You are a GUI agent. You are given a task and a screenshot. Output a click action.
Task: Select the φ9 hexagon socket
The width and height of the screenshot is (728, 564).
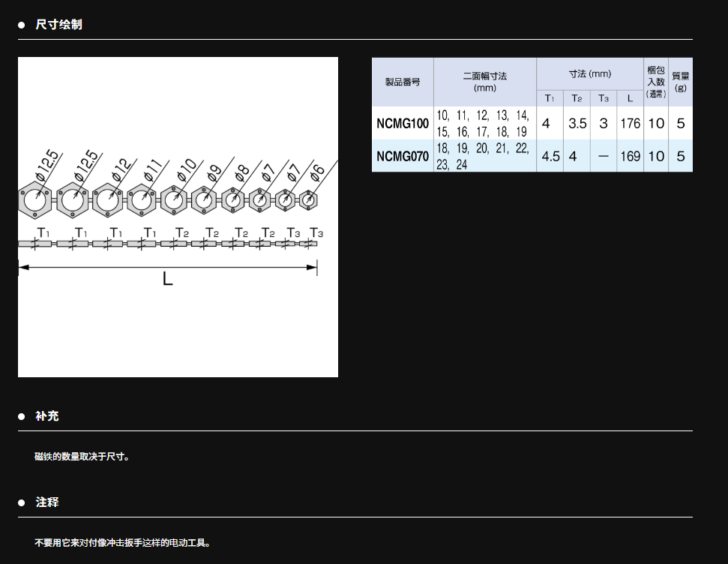pos(204,200)
